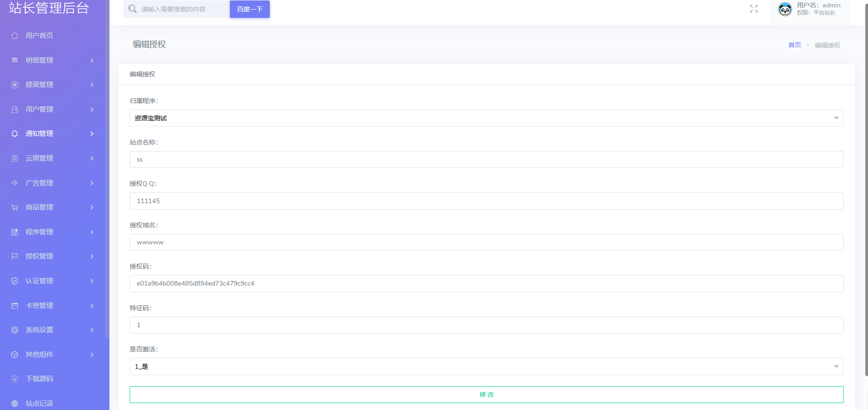
Task: Click the 特征码 input field
Action: coord(486,325)
